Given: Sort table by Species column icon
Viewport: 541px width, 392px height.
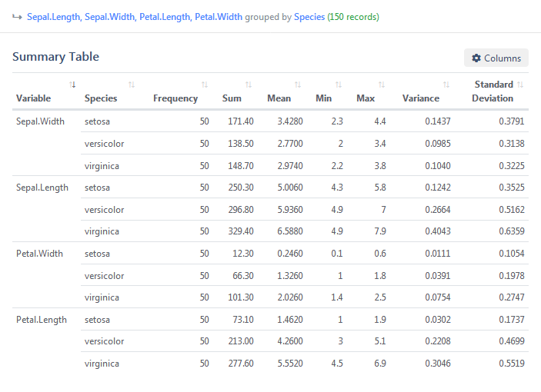Looking at the screenshot, I should [132, 85].
